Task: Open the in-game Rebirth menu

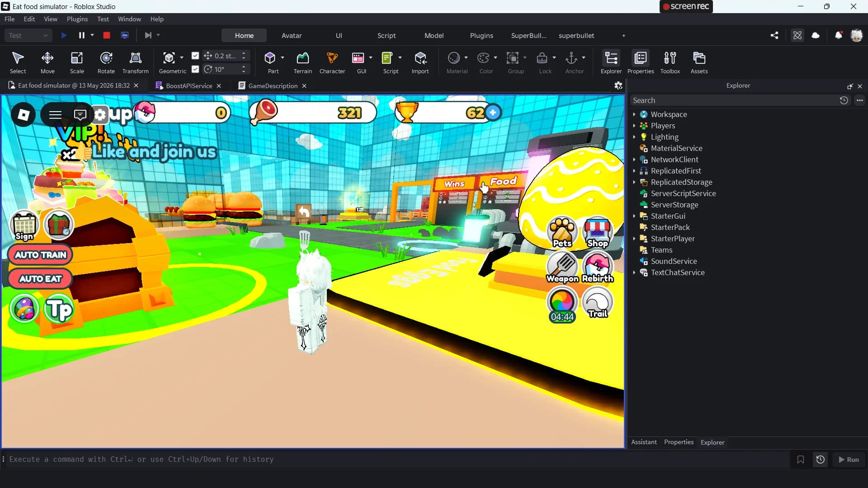Action: [x=598, y=267]
